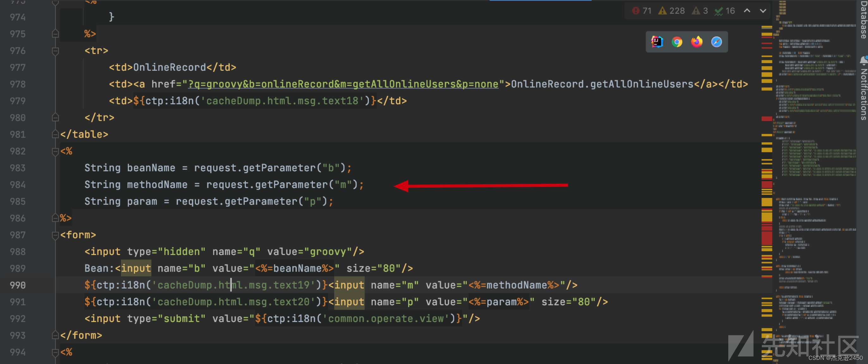Collapse the scriptlet starting at line 994
Viewport: 868px width, 364px height.
point(56,352)
